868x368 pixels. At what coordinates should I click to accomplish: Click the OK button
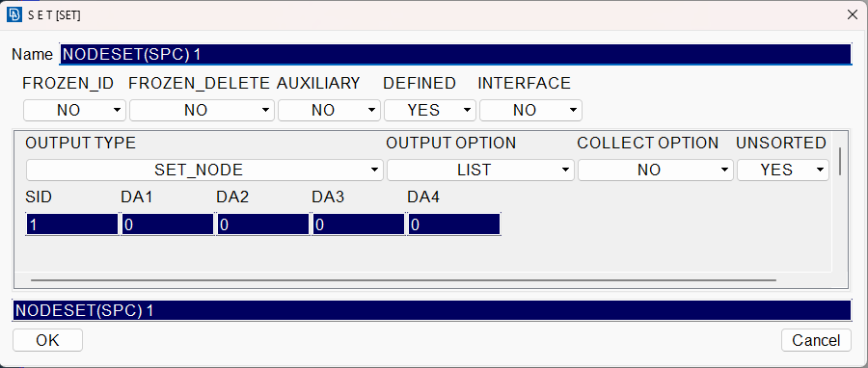tap(47, 340)
